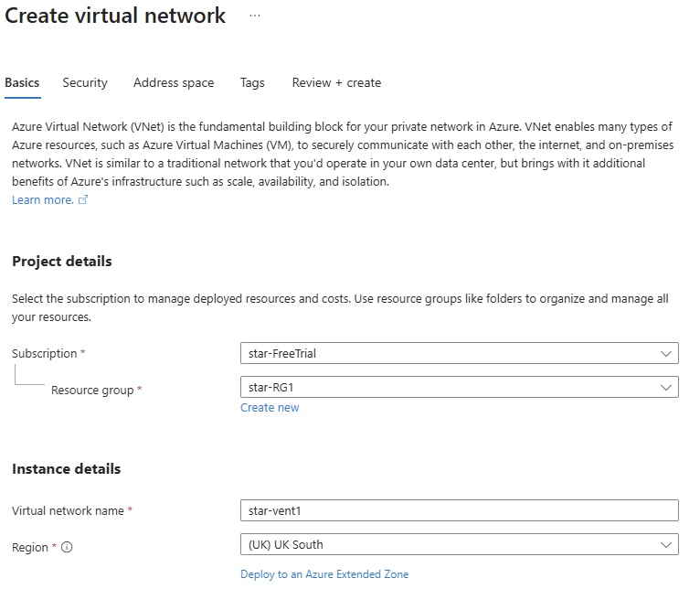Select the Basics tab
This screenshot has height=589, width=700.
22,82
